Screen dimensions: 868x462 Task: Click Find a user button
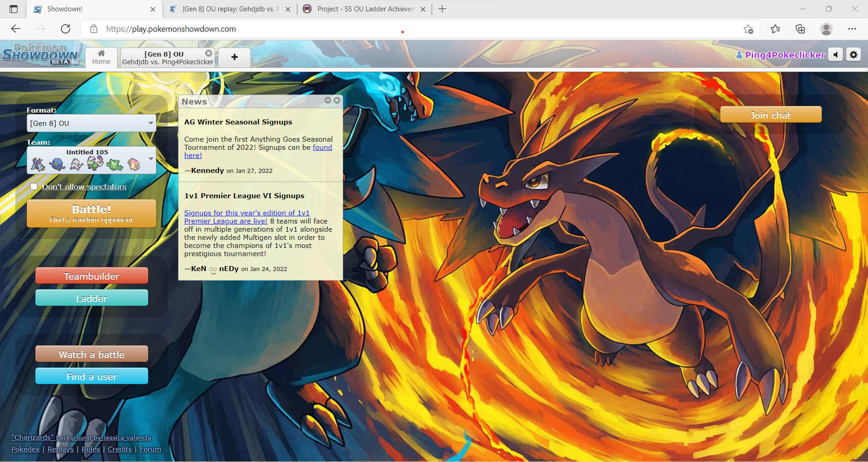click(x=92, y=376)
